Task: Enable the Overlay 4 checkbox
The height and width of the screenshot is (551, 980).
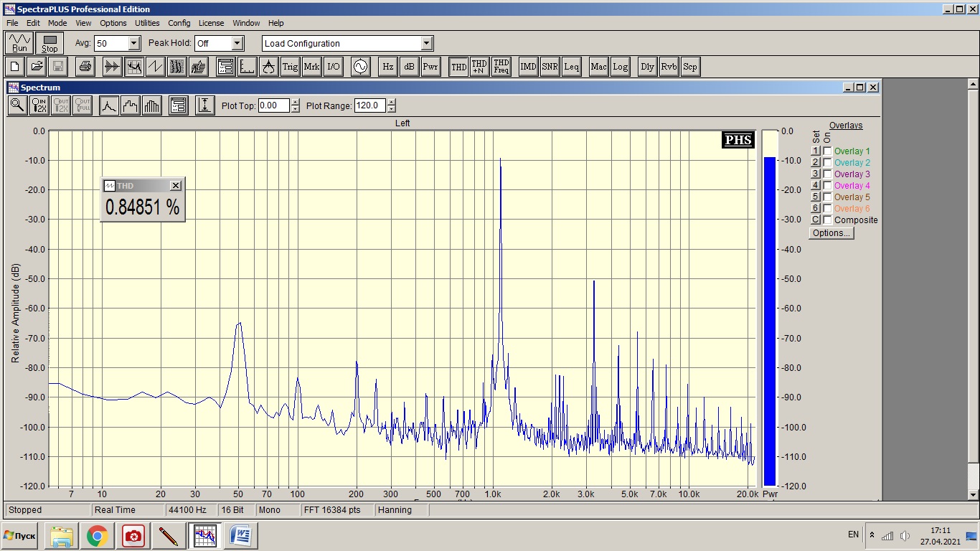Action: (827, 186)
